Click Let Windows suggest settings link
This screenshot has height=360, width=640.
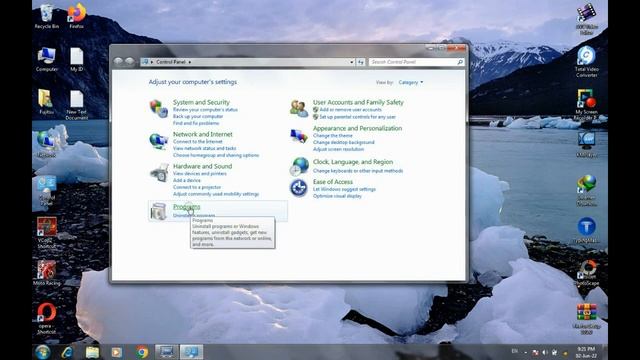point(344,189)
